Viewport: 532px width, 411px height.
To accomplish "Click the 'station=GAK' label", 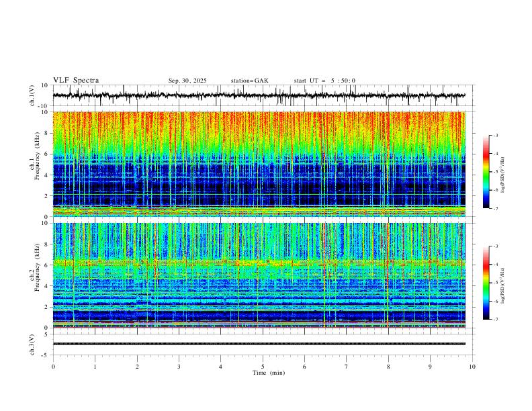I will pyautogui.click(x=249, y=81).
